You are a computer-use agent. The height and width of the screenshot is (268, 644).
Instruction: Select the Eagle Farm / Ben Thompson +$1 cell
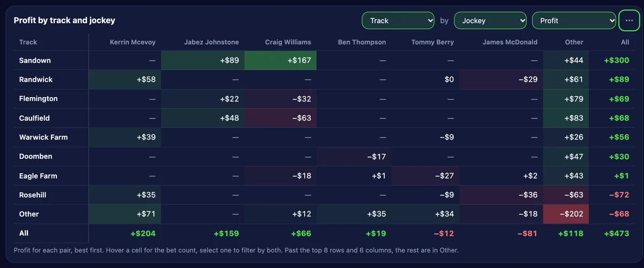click(x=354, y=176)
